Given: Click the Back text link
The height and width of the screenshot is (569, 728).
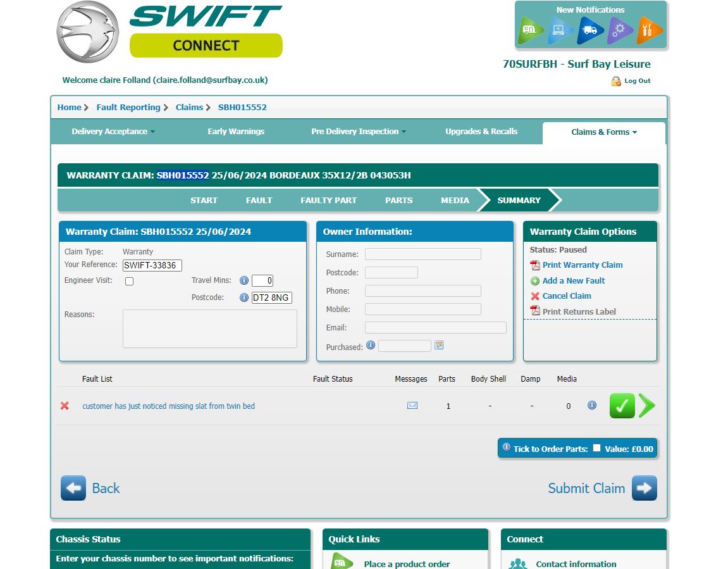Looking at the screenshot, I should [106, 488].
